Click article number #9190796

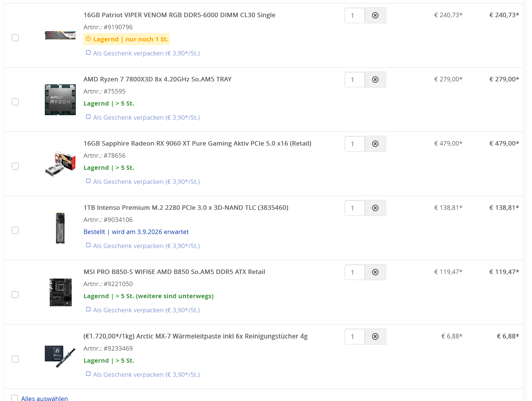(x=118, y=27)
